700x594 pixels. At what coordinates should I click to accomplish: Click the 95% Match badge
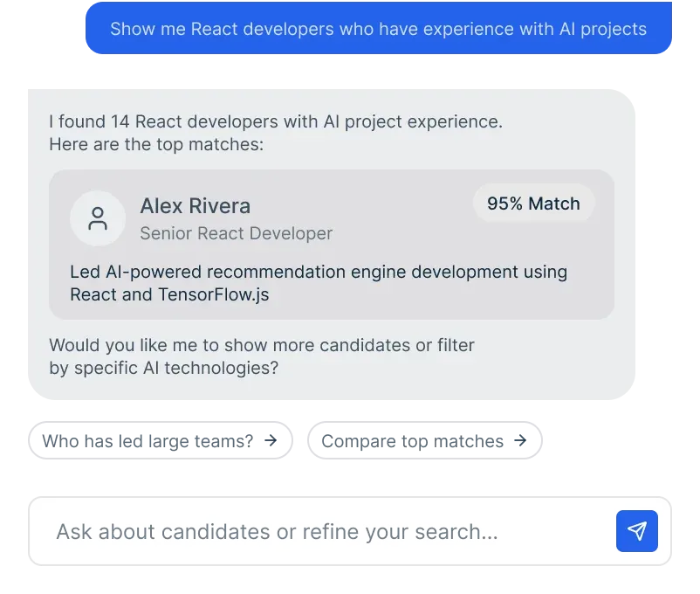tap(533, 203)
